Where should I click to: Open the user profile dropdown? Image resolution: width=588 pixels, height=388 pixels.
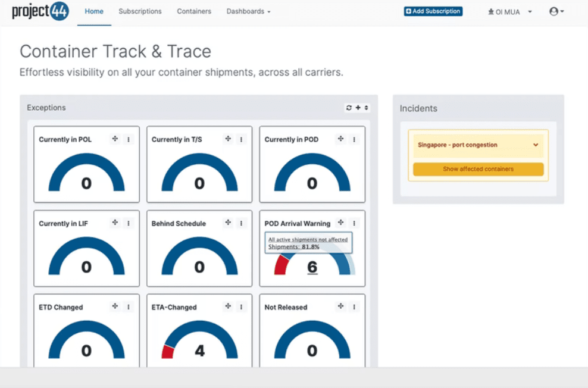tap(556, 11)
